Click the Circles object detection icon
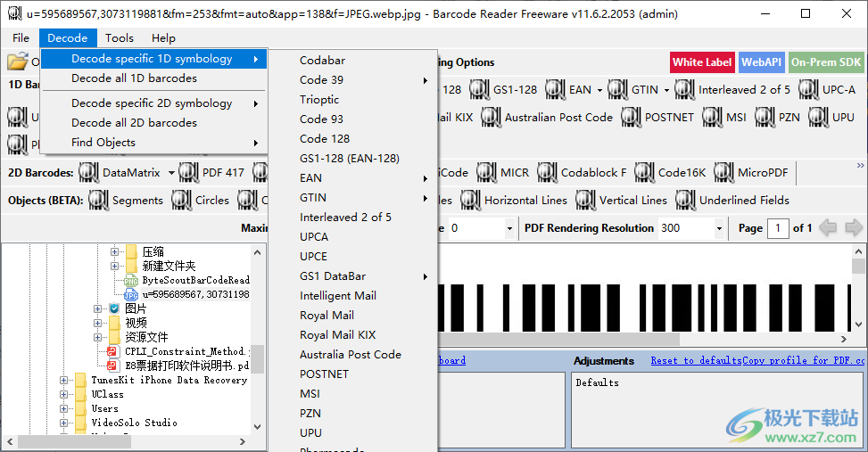This screenshot has height=452, width=868. click(x=182, y=201)
